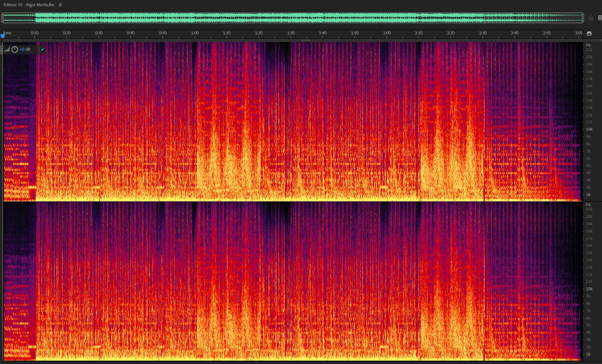Click the zoom out full icon

[x=591, y=18]
